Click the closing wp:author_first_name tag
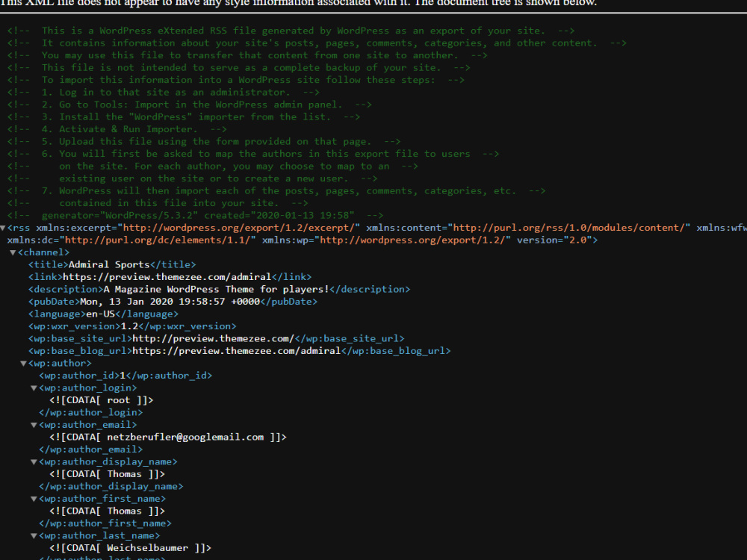 coord(105,524)
